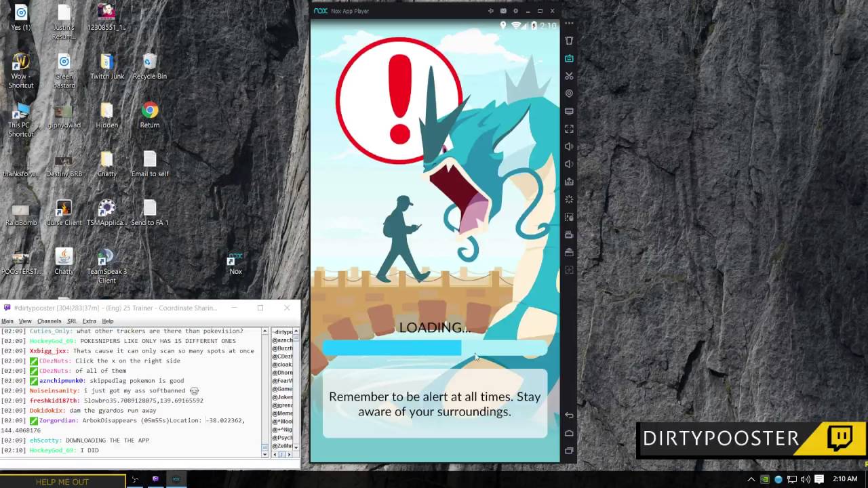Click Chatty chat scrollbar up arrow
The image size is (868, 488).
click(x=265, y=331)
